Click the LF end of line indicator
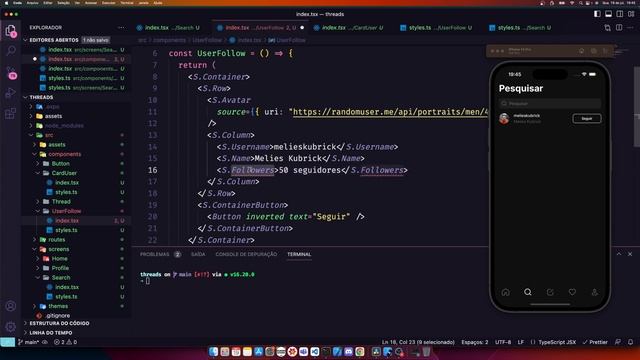 coord(521,342)
